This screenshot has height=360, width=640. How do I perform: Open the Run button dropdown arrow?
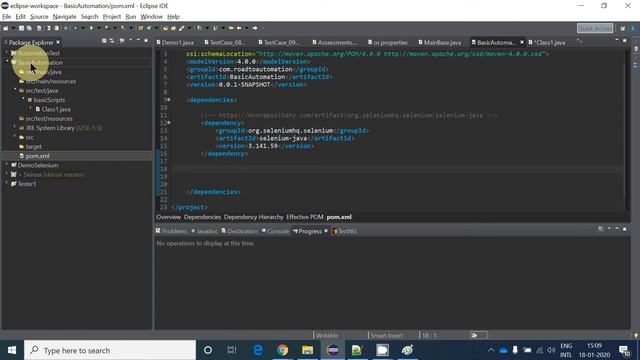[98, 28]
